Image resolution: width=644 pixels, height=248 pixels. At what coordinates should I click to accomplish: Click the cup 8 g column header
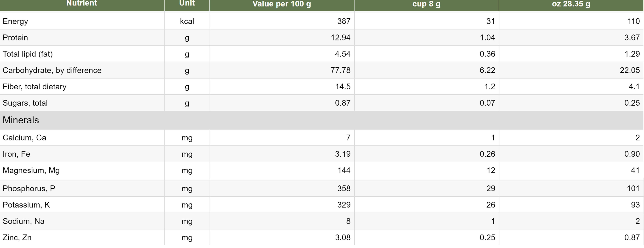pos(426,4)
